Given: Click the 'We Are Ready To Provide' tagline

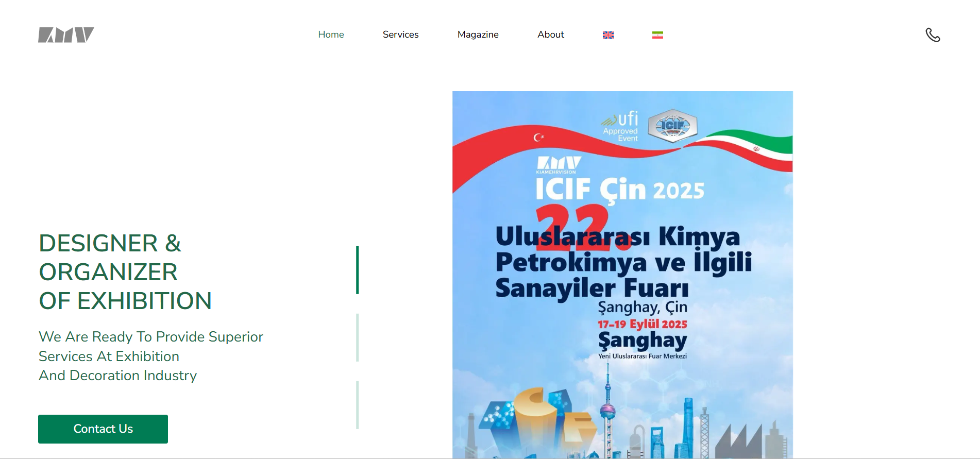Looking at the screenshot, I should [150, 356].
